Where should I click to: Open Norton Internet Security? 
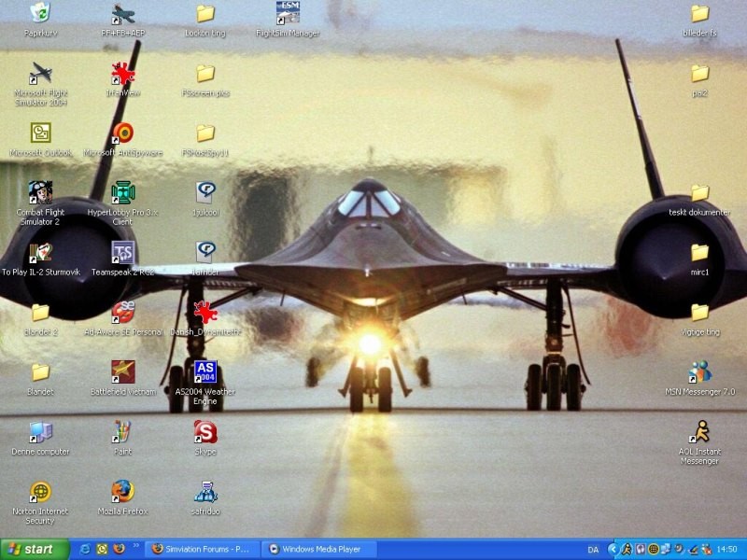(40, 492)
